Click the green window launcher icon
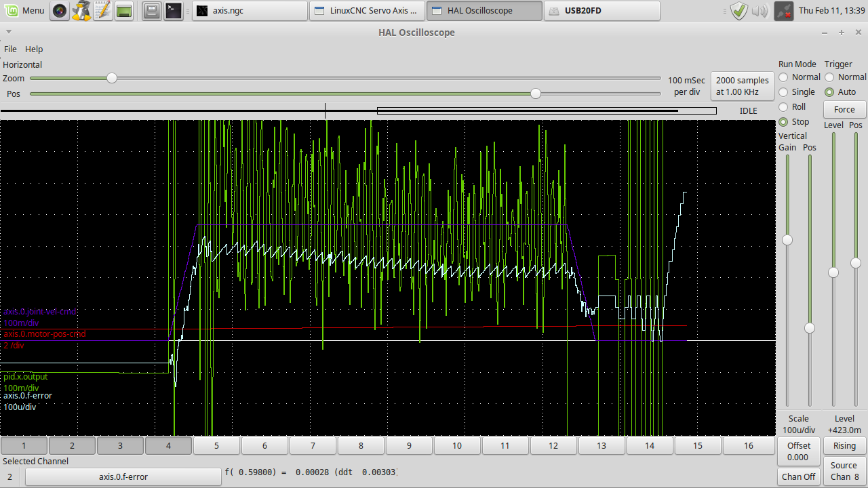The height and width of the screenshot is (488, 868). coord(123,11)
